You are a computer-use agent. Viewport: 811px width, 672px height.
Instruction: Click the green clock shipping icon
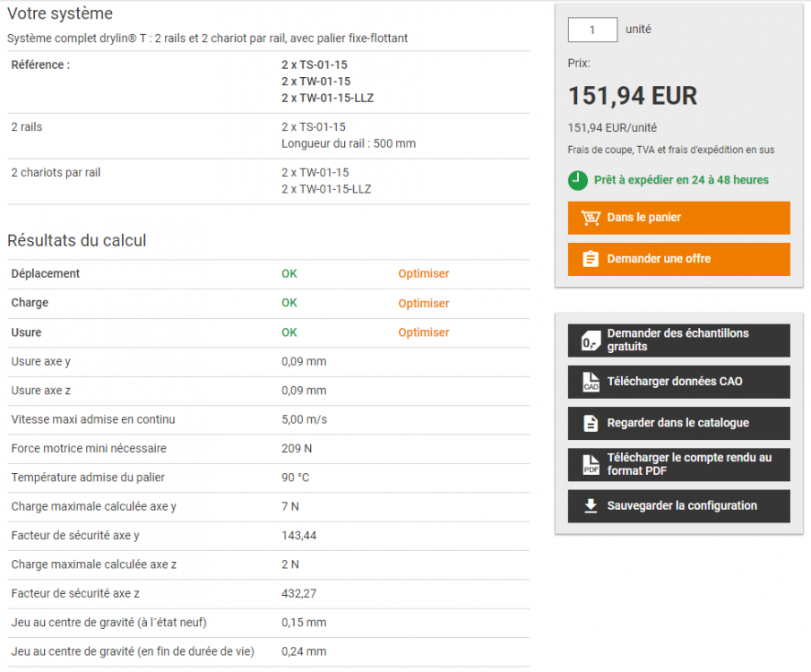tap(578, 180)
